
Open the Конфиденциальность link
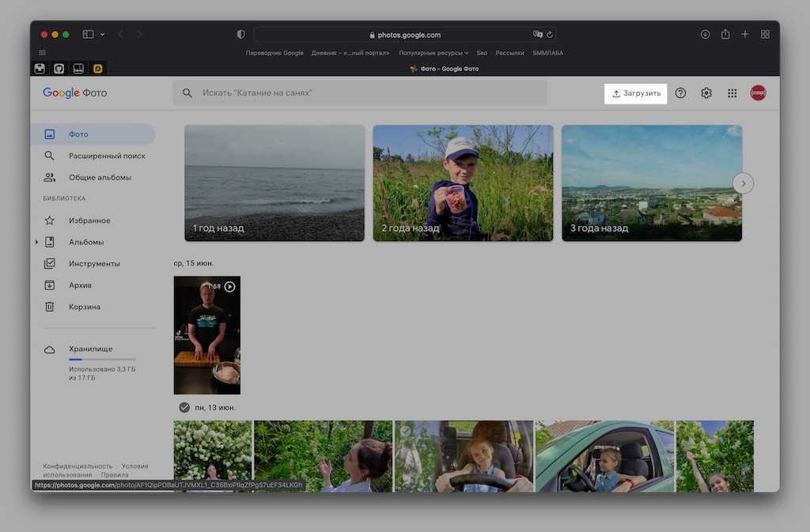pyautogui.click(x=78, y=466)
